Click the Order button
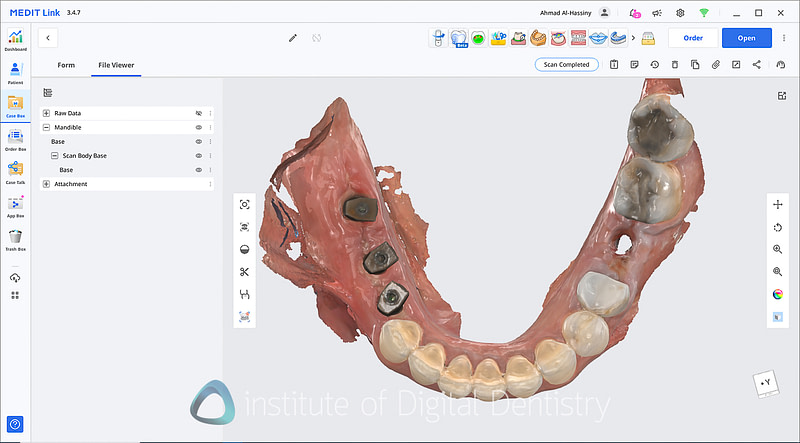800x443 pixels. [693, 38]
